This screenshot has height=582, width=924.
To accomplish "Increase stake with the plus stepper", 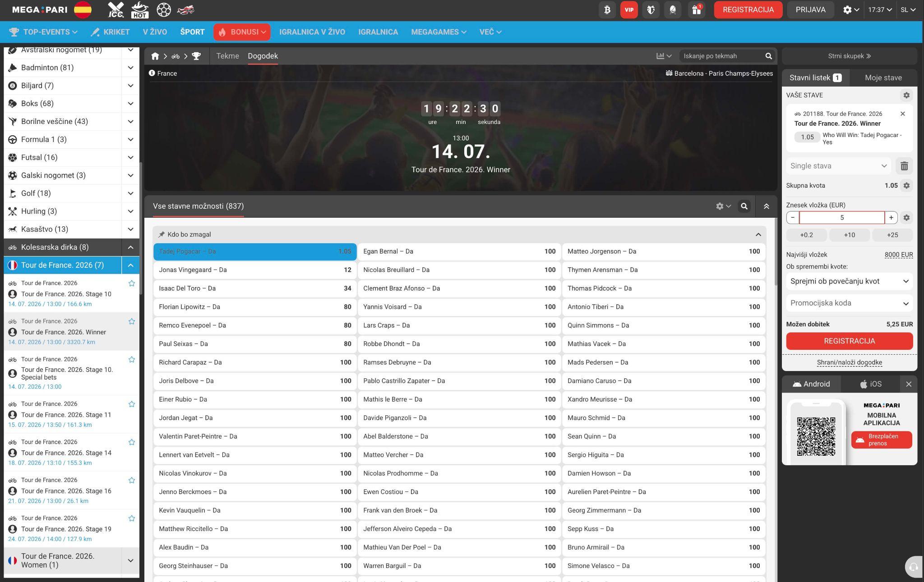I will point(891,218).
